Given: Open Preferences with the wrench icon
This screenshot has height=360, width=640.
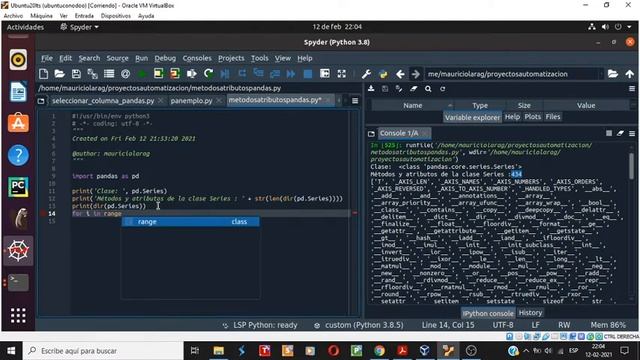Looking at the screenshot, I should (366, 74).
